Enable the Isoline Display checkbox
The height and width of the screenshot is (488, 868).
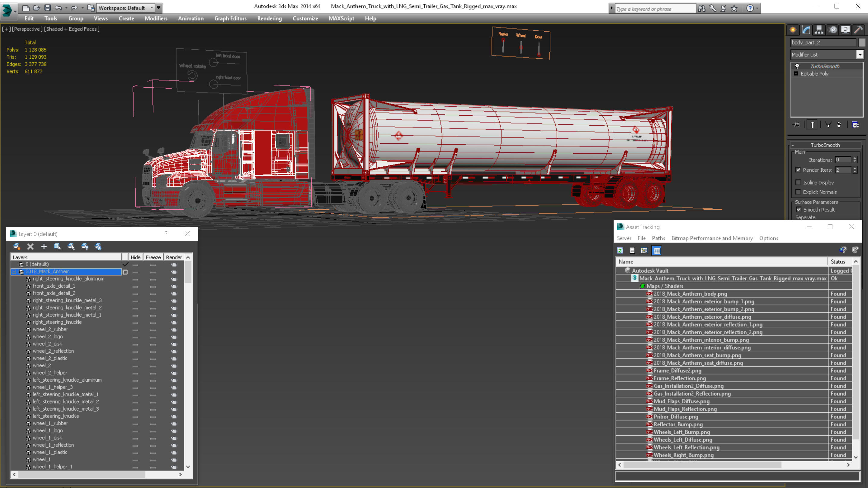tap(798, 182)
